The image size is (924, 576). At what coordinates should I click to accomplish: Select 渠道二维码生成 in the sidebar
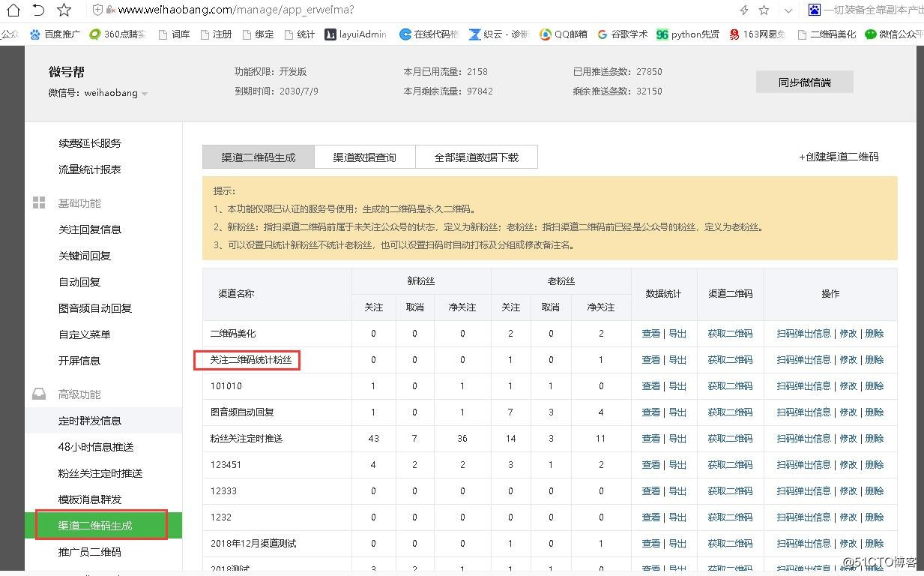coord(95,526)
